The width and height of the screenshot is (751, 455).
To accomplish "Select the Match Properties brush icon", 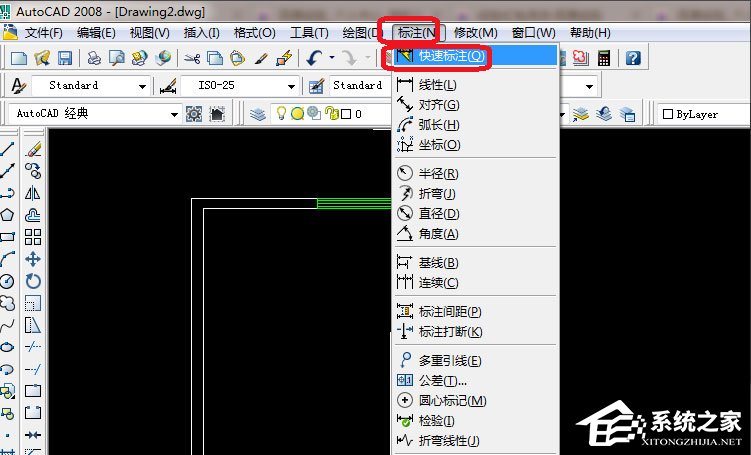I will pos(261,58).
